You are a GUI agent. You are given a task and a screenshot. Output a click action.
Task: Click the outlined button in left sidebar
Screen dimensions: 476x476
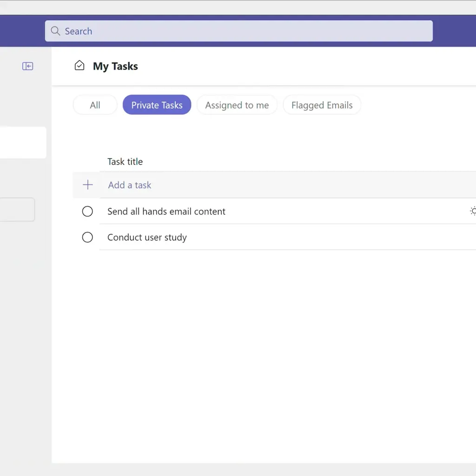pos(17,210)
